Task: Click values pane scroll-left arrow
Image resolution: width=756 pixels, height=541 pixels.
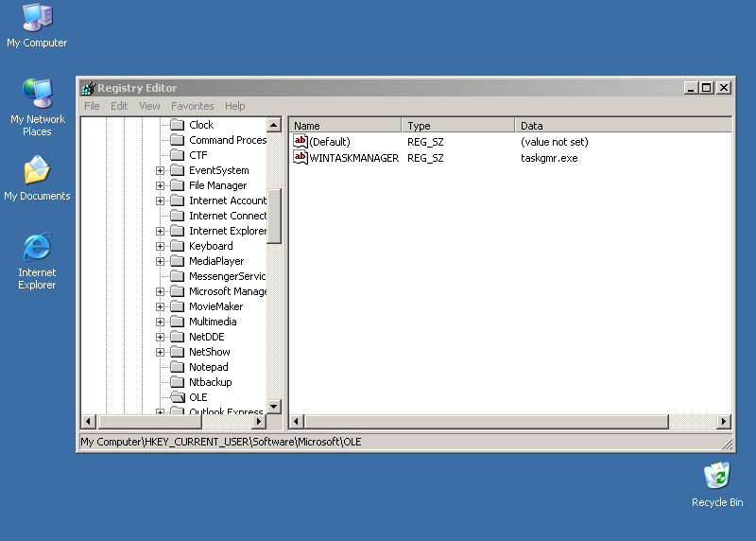Action: 297,422
